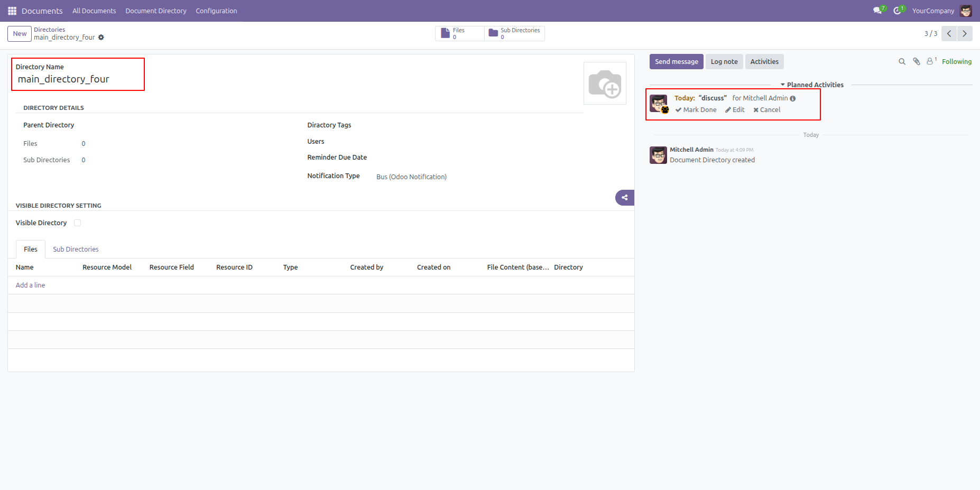This screenshot has width=980, height=490.
Task: Collapse the Planned Activities section
Action: click(812, 85)
